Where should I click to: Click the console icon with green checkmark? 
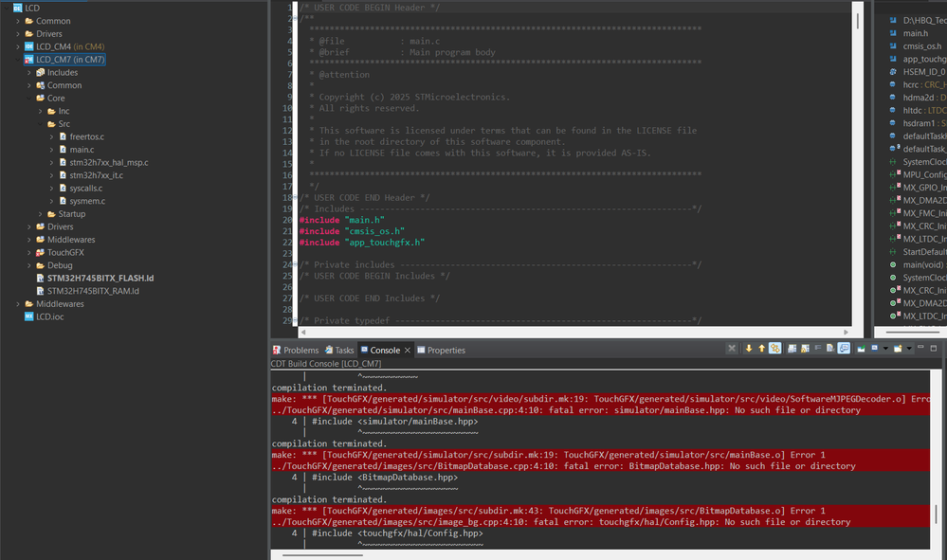pyautogui.click(x=862, y=348)
